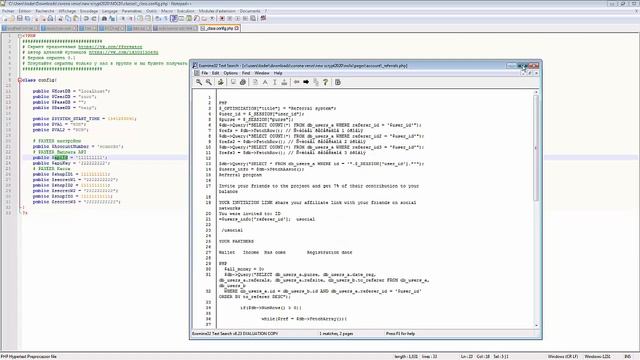This screenshot has width=640, height=360.
Task: Close the _class.config.php tab
Action: click(x=237, y=28)
